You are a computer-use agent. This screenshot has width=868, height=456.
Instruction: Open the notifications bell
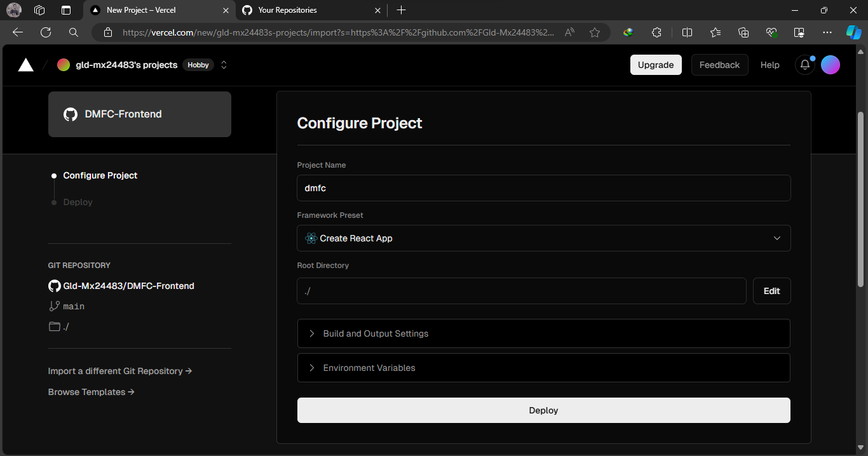tap(805, 65)
